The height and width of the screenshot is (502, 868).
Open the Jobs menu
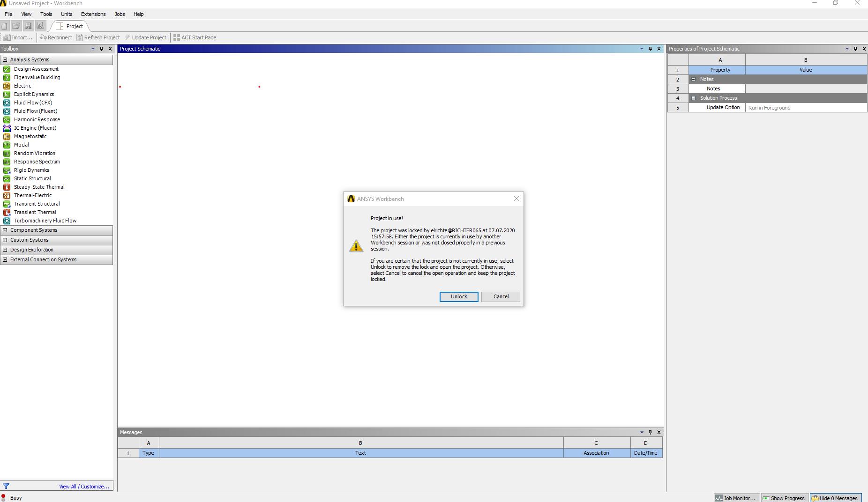pyautogui.click(x=120, y=14)
